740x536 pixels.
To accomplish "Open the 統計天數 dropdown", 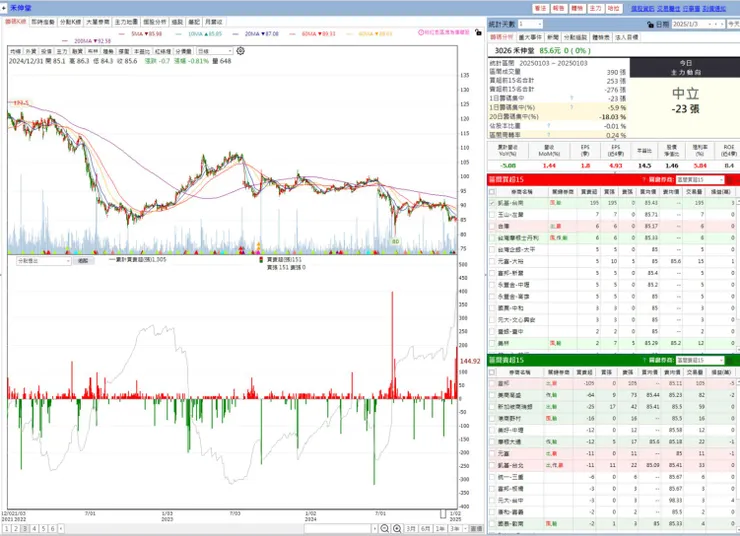I will pyautogui.click(x=530, y=24).
